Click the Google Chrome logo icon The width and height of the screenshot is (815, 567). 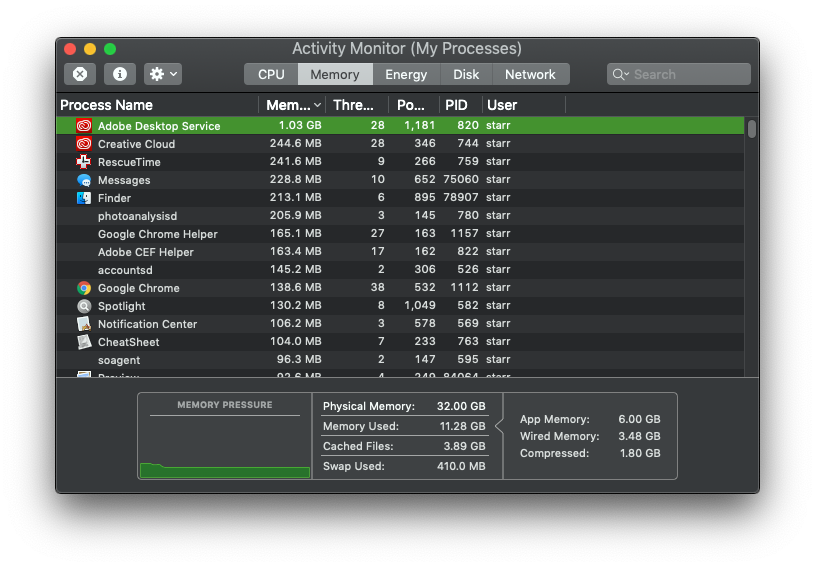(84, 288)
